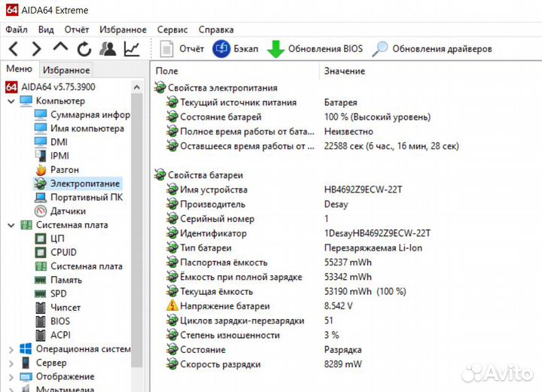542x392 pixels.
Task: Expand the Отображение tree node
Action: tap(11, 377)
